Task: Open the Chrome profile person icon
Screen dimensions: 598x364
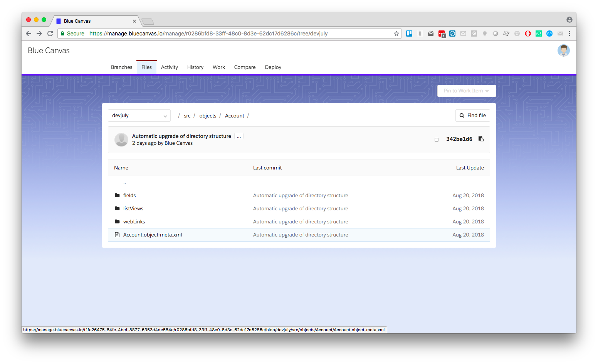Action: (569, 20)
